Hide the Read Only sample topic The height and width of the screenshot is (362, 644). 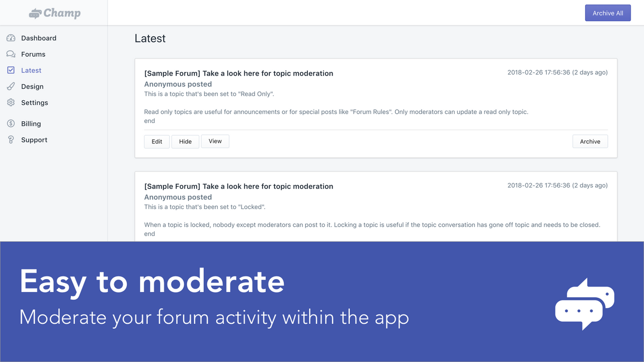[x=185, y=141]
